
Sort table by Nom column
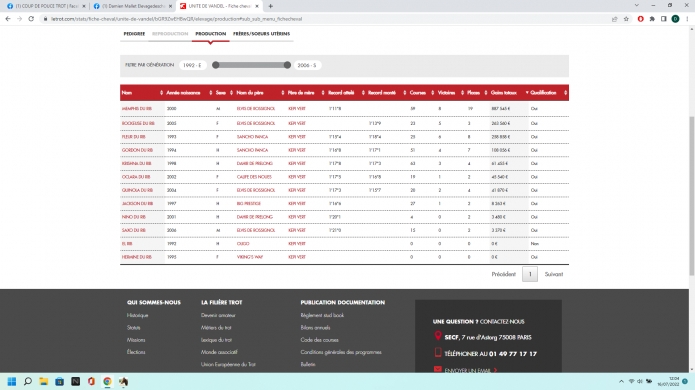[142, 93]
